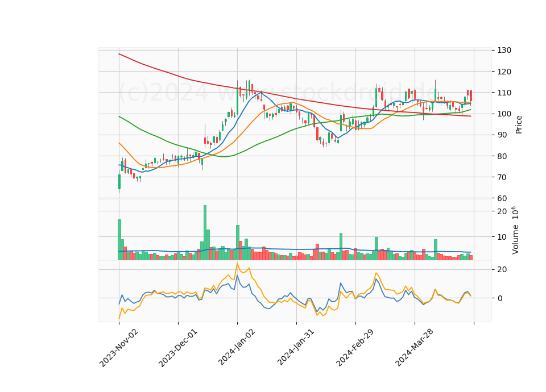Click the 100 price axis value
The width and height of the screenshot is (546, 392).
(504, 114)
